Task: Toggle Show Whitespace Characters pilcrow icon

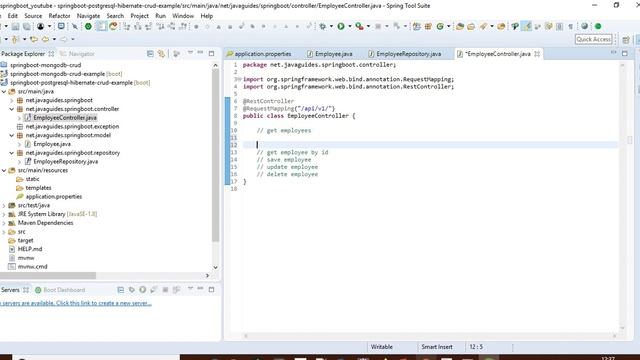Action: click(571, 27)
